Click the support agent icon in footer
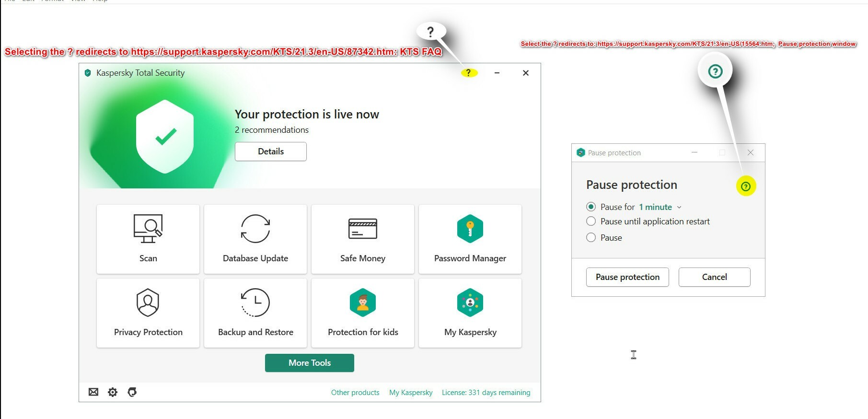 [132, 392]
